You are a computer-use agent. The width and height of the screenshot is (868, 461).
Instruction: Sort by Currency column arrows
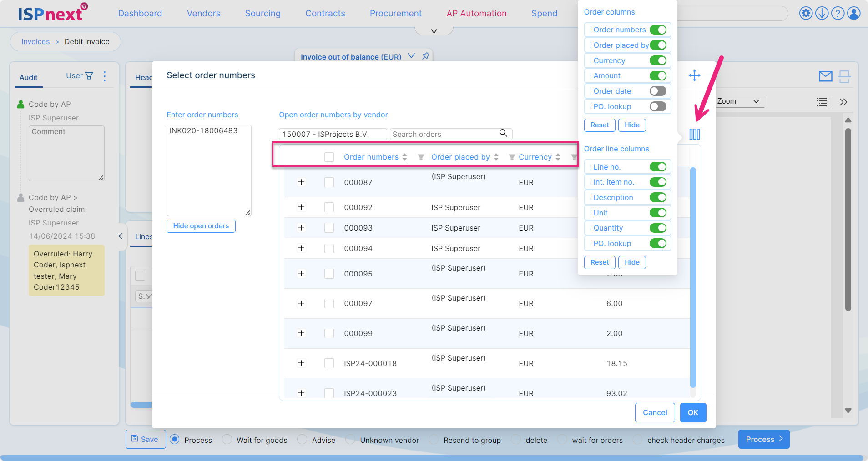tap(558, 157)
